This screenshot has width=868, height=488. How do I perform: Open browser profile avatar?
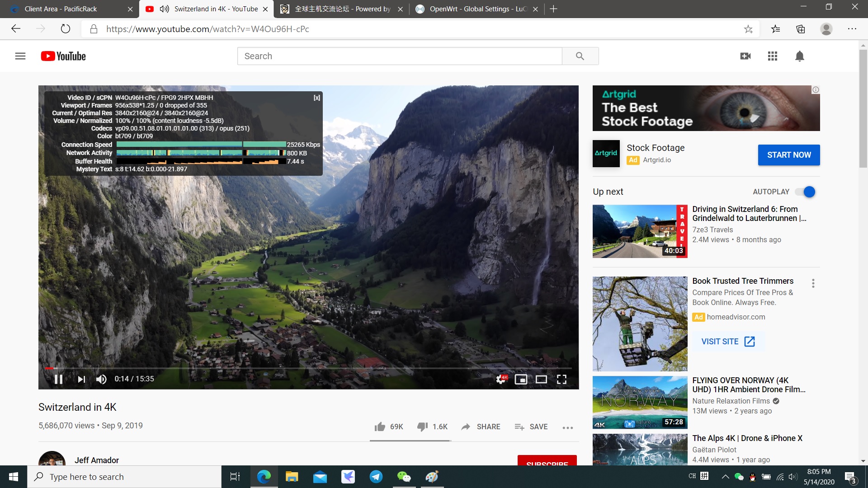pos(826,29)
